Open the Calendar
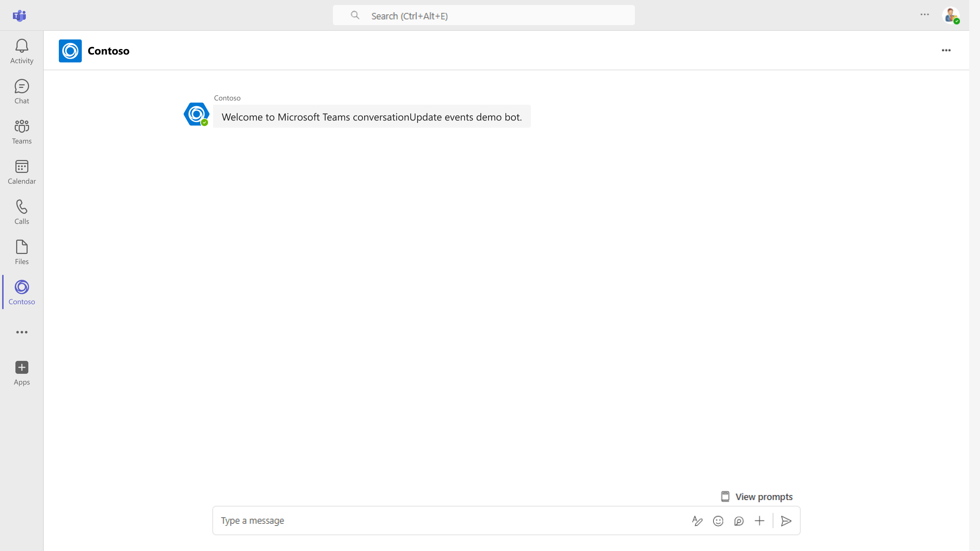 [21, 172]
